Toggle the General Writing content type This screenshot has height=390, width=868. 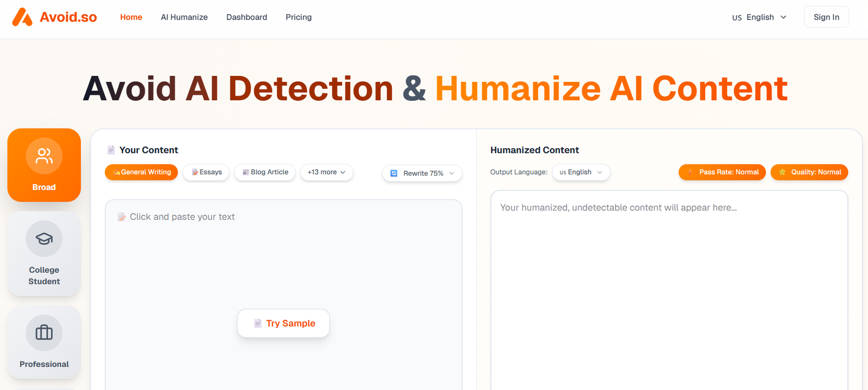(142, 172)
